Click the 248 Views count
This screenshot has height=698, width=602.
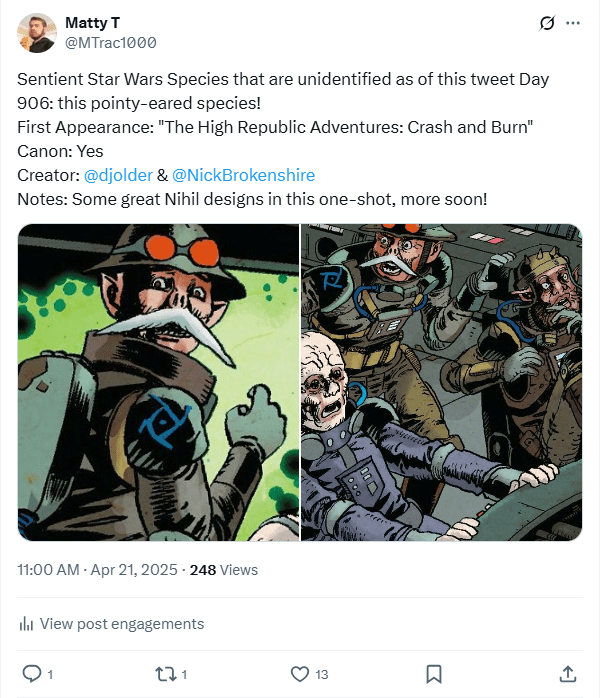(x=223, y=570)
